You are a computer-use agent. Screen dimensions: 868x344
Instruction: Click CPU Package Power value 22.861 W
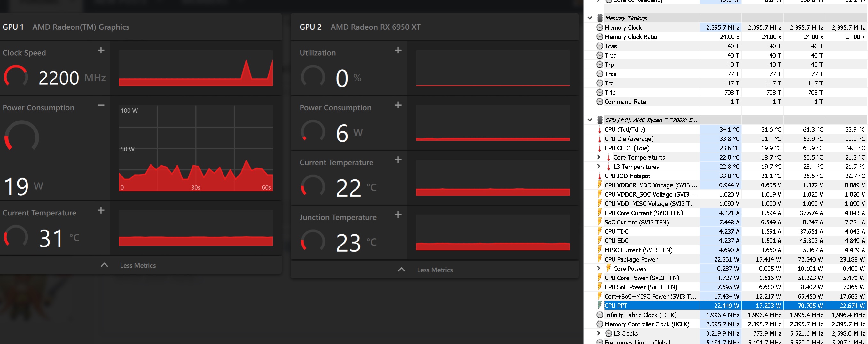coord(726,259)
